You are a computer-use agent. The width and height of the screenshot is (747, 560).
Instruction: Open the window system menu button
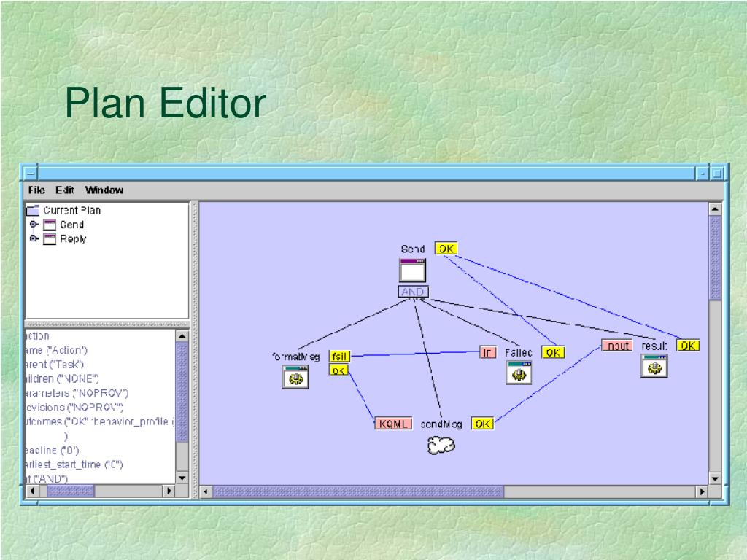(30, 174)
